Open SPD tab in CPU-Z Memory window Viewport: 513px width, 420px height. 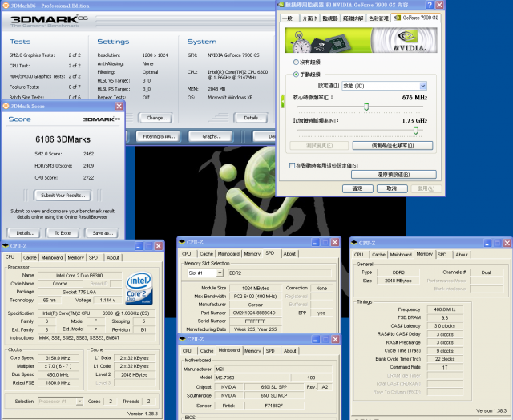point(442,255)
